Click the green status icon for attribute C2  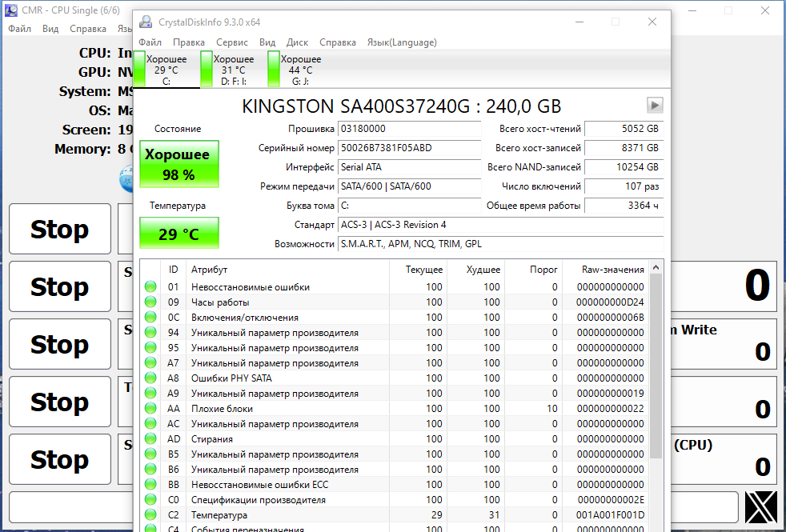pos(150,514)
